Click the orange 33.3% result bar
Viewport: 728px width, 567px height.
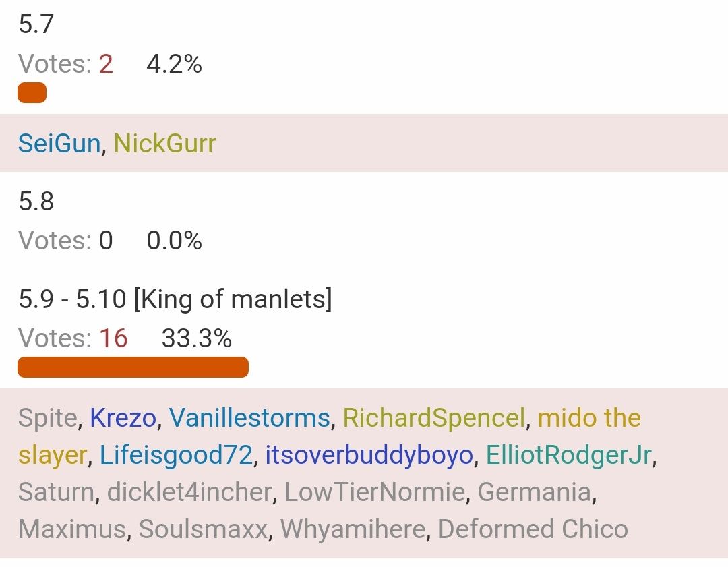(133, 367)
